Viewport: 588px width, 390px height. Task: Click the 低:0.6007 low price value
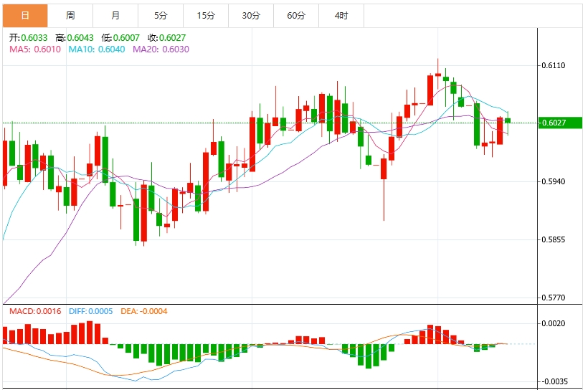120,38
